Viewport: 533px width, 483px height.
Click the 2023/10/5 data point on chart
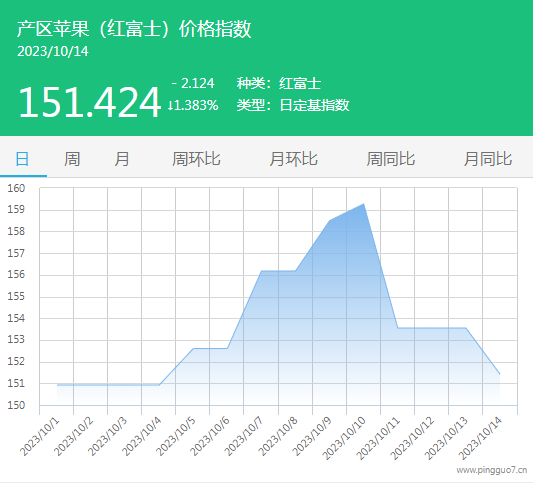pos(193,348)
